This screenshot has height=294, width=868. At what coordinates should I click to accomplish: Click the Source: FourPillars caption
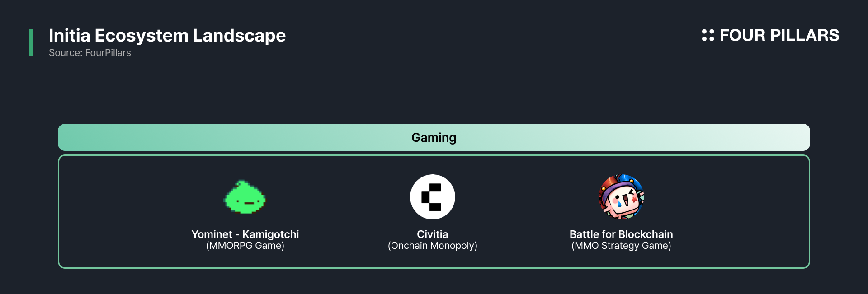[90, 53]
